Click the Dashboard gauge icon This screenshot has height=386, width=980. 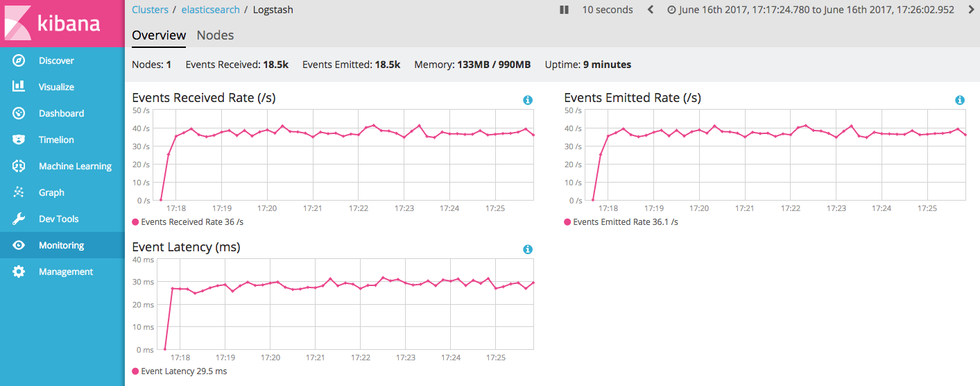click(x=19, y=113)
